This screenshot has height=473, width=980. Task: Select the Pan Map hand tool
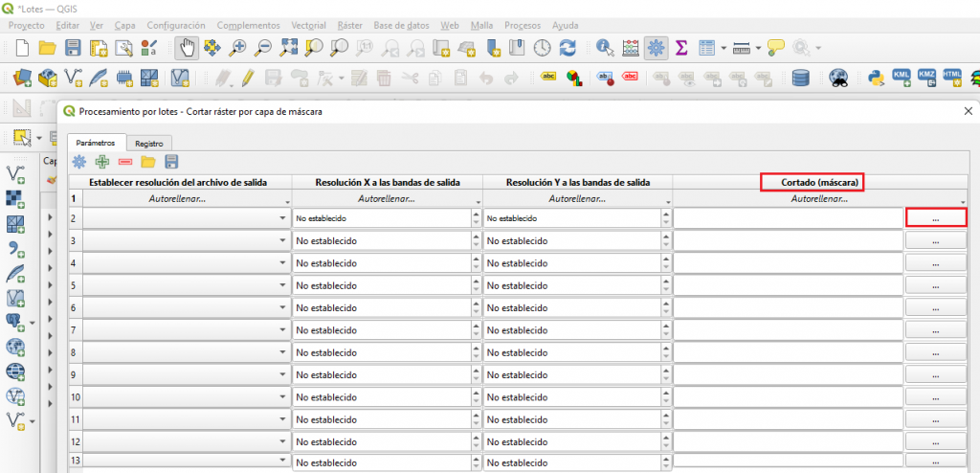tap(187, 47)
